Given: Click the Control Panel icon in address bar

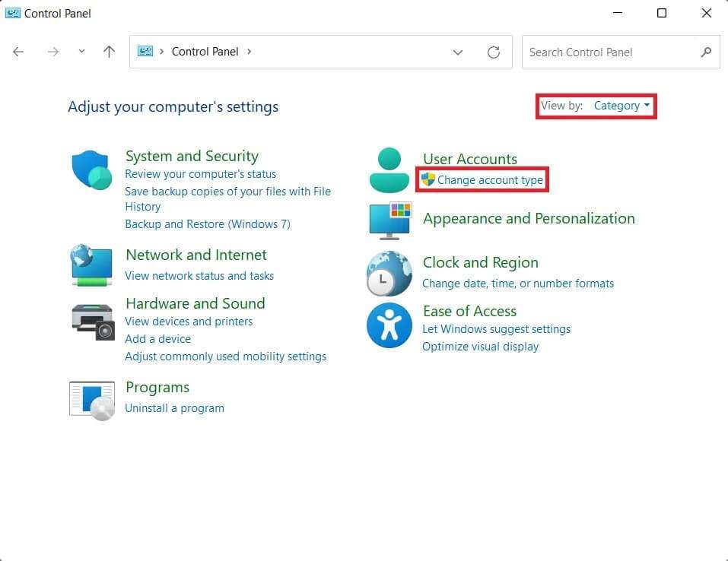Looking at the screenshot, I should coord(145,51).
